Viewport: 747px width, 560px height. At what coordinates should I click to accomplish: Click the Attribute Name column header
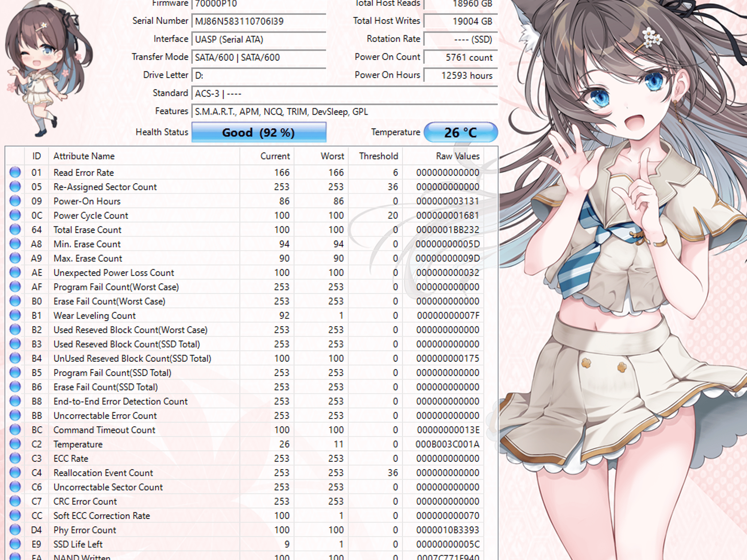tap(144, 156)
